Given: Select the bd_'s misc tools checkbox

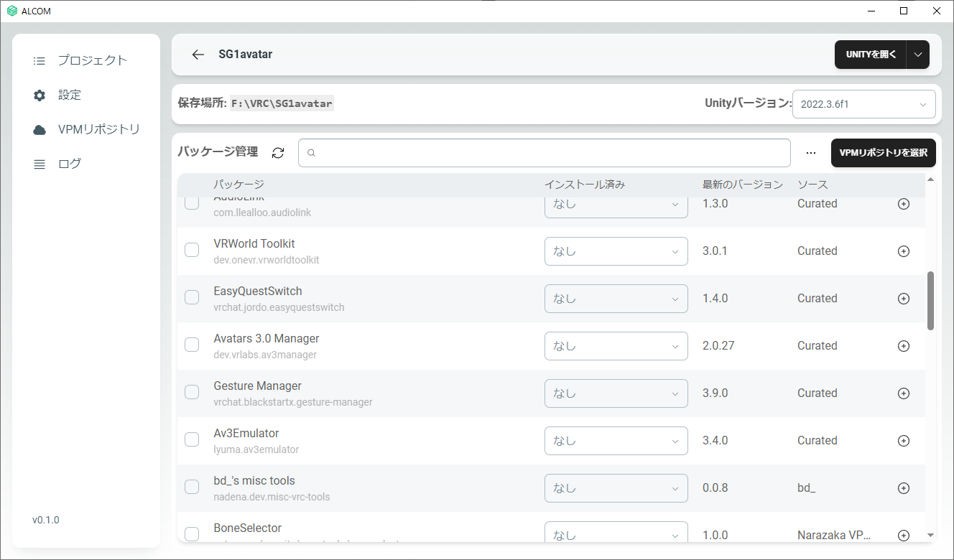Looking at the screenshot, I should [x=192, y=487].
